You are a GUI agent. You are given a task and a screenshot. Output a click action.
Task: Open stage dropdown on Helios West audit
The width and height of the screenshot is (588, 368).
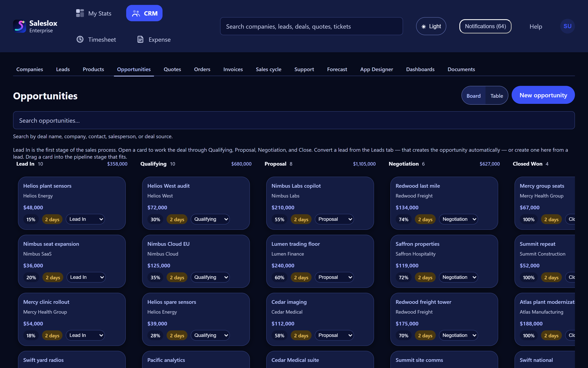pos(210,219)
